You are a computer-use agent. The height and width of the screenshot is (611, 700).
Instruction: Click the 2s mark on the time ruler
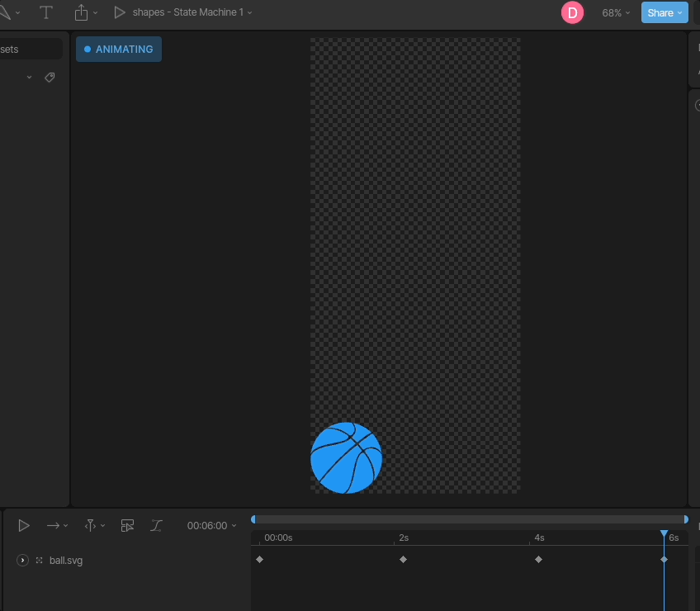(404, 538)
